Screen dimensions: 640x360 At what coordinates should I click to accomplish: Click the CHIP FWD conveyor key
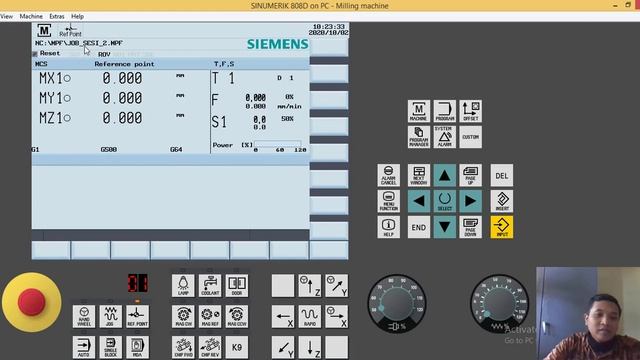coord(183,347)
